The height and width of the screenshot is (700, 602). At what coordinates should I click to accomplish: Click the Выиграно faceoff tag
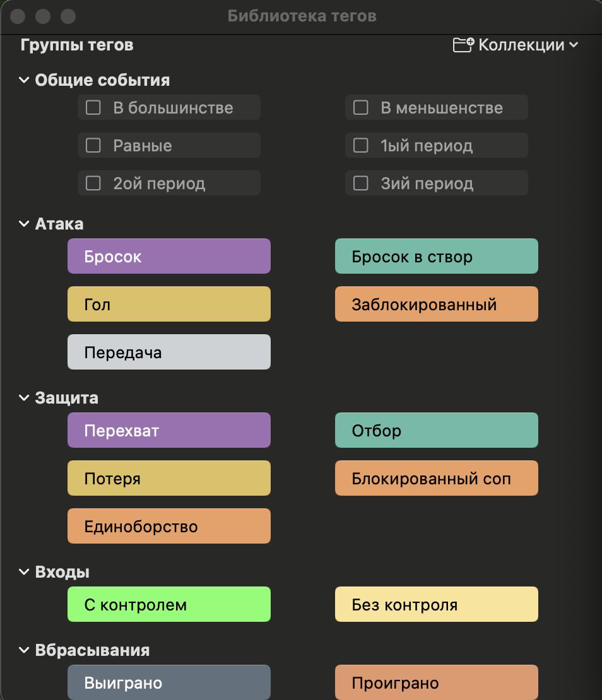[x=169, y=682]
